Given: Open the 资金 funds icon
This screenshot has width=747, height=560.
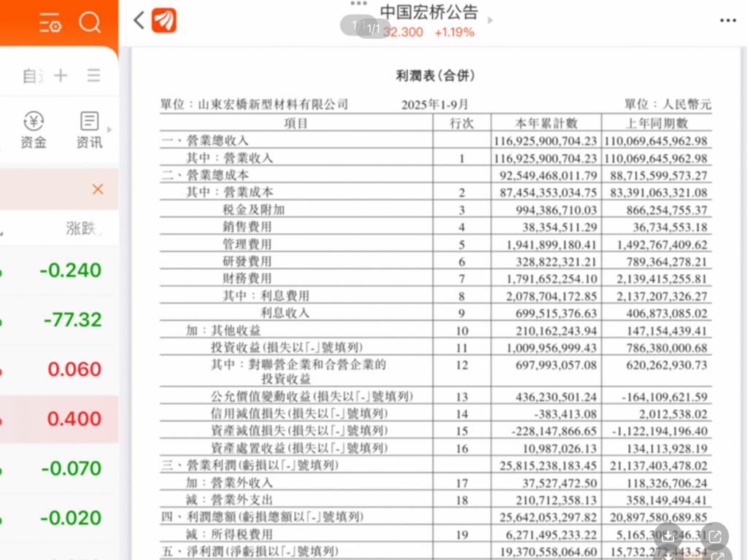Looking at the screenshot, I should pyautogui.click(x=34, y=130).
